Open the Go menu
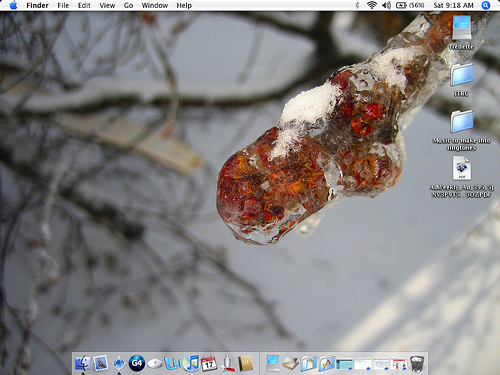This screenshot has width=500, height=375. [128, 5]
